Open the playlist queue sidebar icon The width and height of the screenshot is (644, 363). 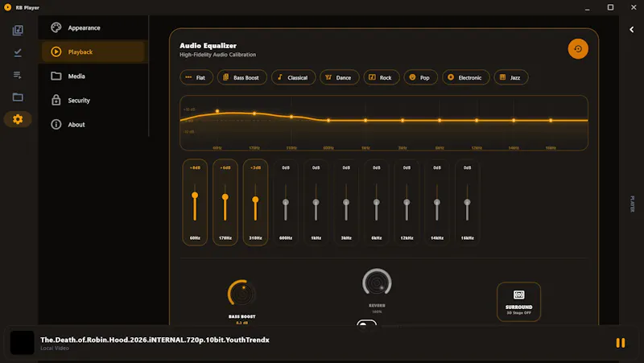18,75
